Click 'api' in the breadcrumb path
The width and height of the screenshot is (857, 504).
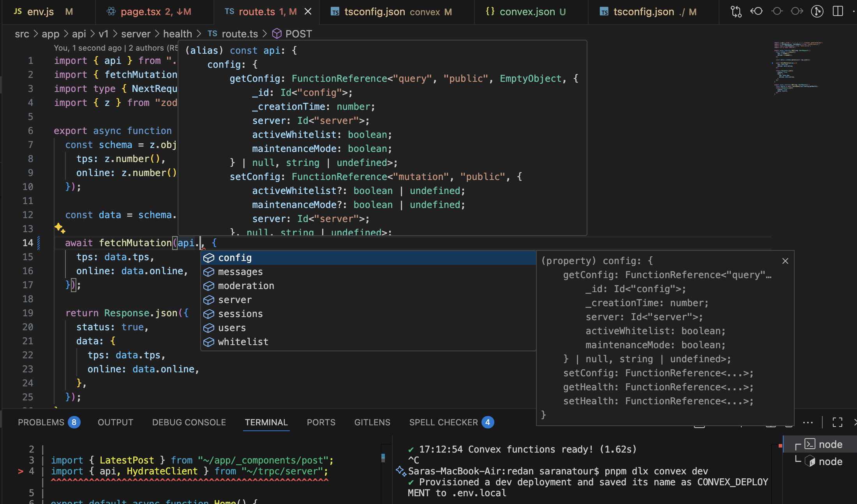(79, 34)
